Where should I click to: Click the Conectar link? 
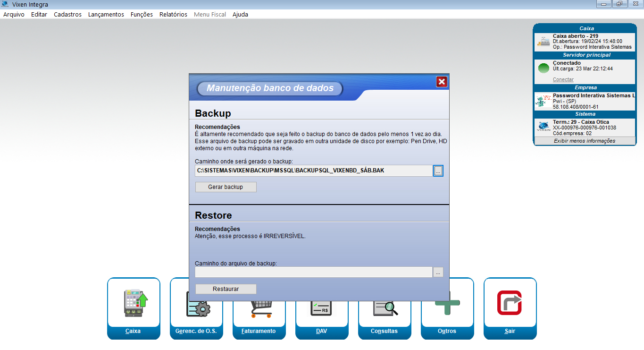563,79
